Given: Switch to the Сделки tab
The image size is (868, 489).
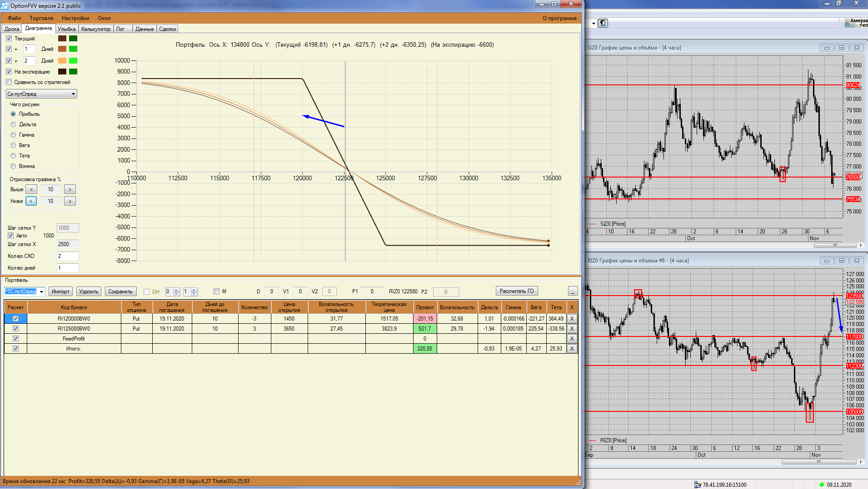Looking at the screenshot, I should (168, 29).
